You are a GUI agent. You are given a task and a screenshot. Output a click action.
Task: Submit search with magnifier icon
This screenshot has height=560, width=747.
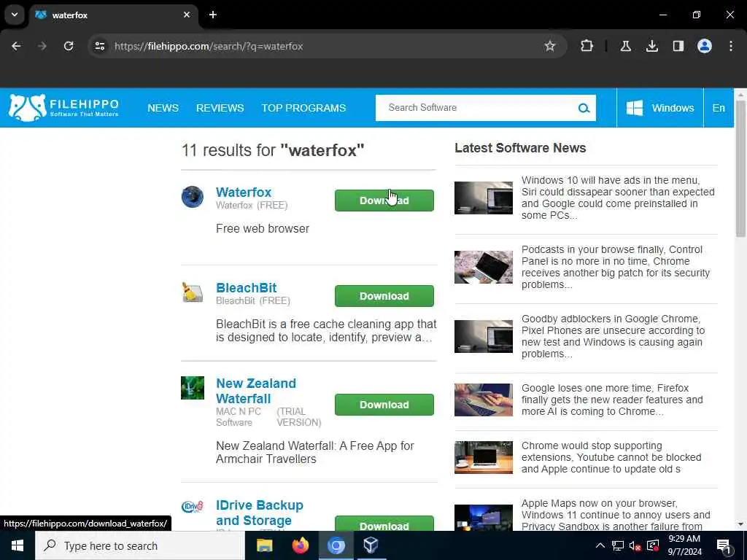584,108
